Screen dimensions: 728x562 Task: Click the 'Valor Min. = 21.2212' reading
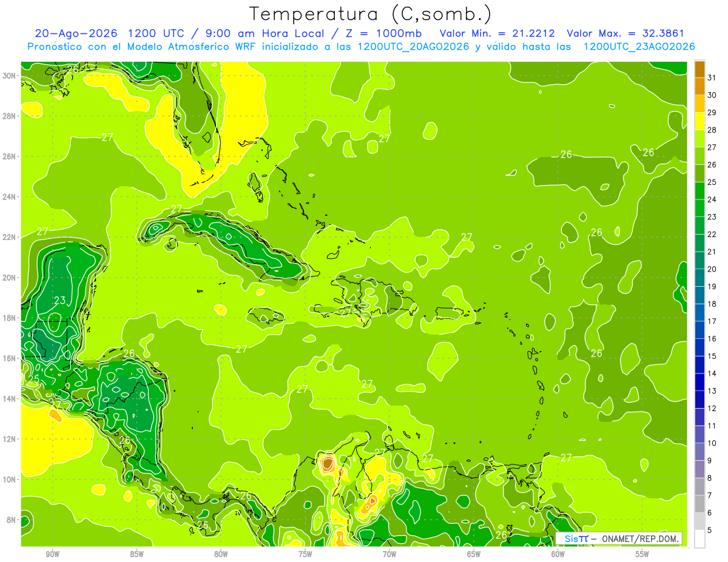pyautogui.click(x=497, y=33)
